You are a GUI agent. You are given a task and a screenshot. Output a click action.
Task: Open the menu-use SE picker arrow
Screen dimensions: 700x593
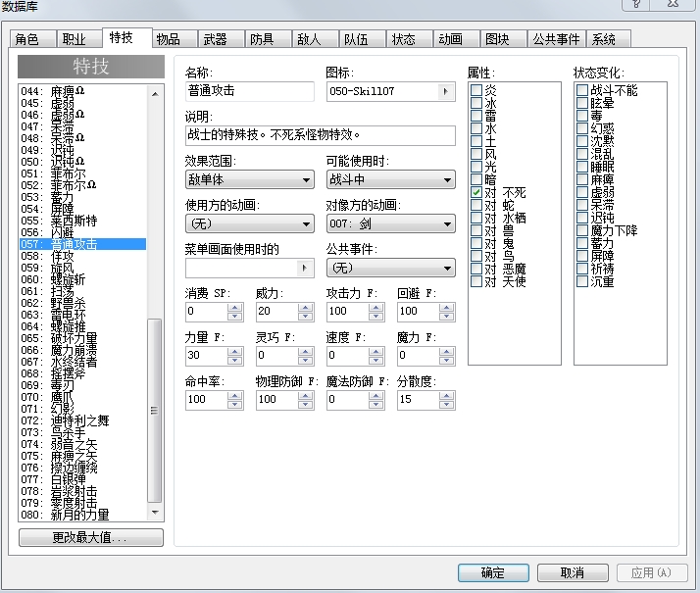(x=305, y=269)
